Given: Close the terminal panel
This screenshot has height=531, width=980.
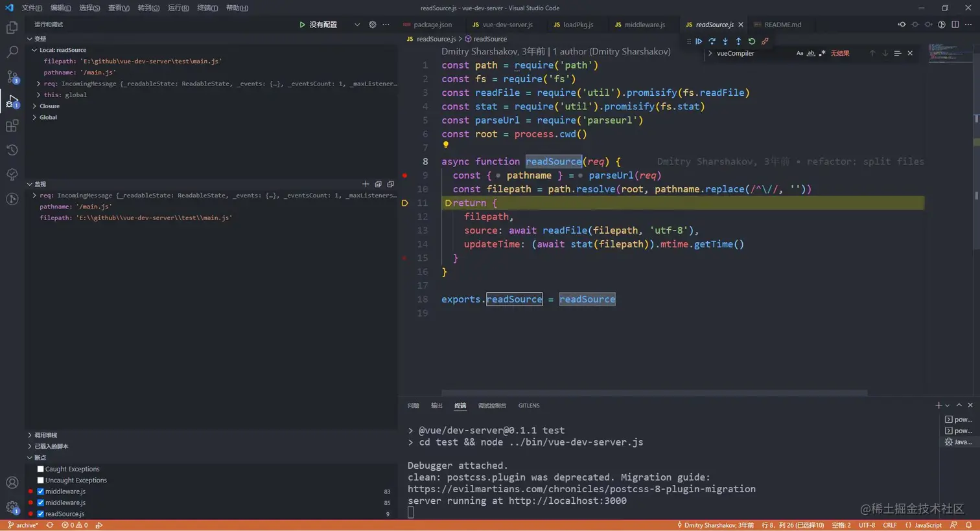Looking at the screenshot, I should pos(970,405).
